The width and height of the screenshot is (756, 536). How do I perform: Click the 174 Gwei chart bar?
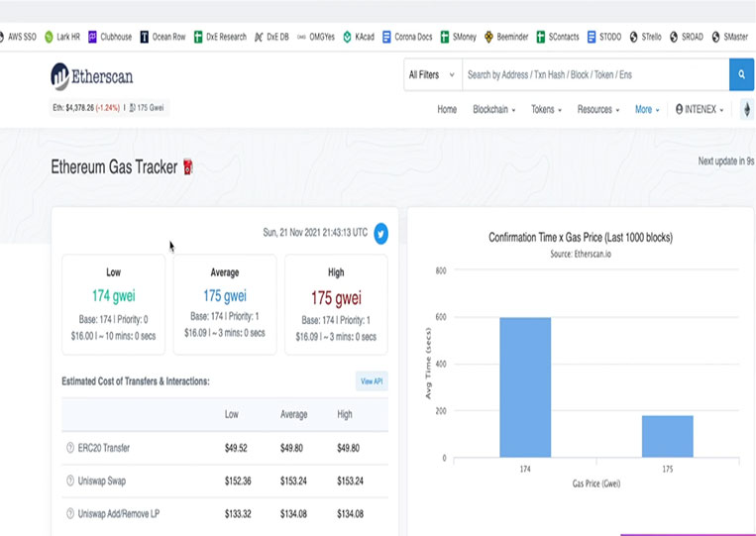click(525, 387)
